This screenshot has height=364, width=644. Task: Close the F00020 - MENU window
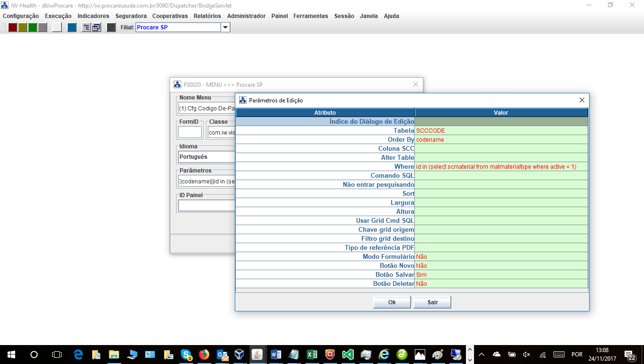(x=416, y=84)
